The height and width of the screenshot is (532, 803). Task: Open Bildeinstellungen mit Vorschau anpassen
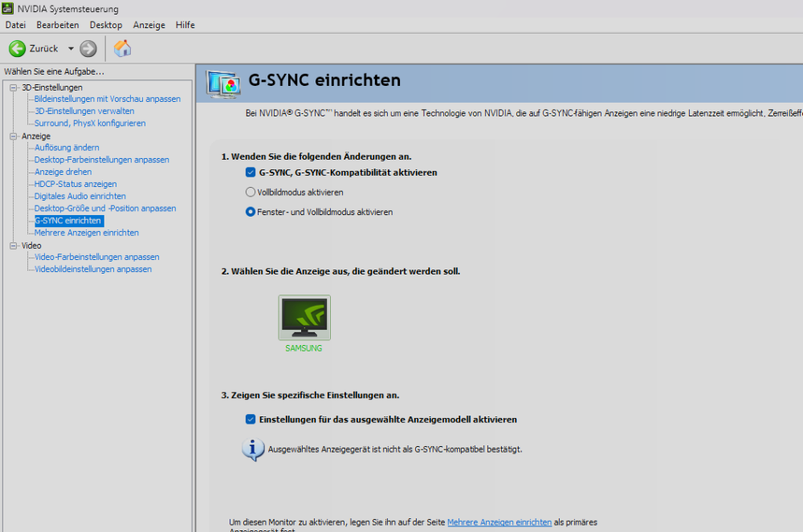[108, 99]
